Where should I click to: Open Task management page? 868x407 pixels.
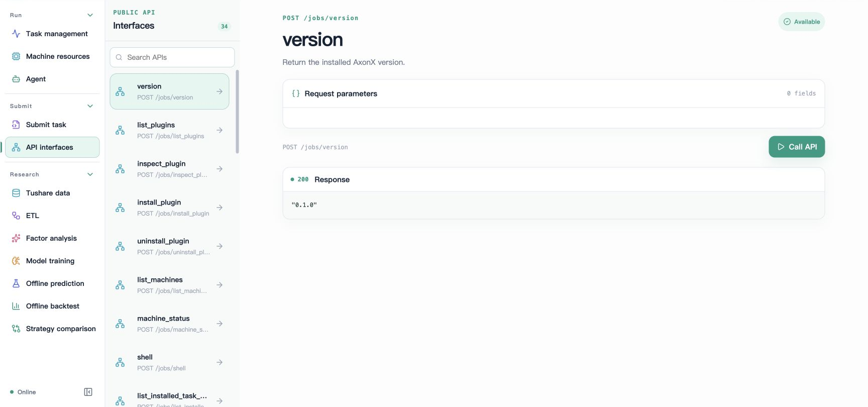[x=52, y=34]
